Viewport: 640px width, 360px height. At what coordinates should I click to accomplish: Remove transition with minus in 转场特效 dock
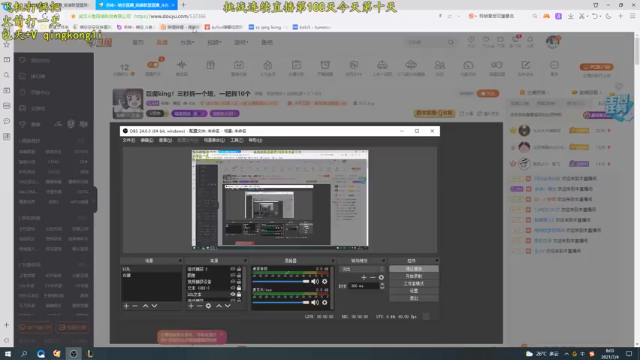[372, 277]
